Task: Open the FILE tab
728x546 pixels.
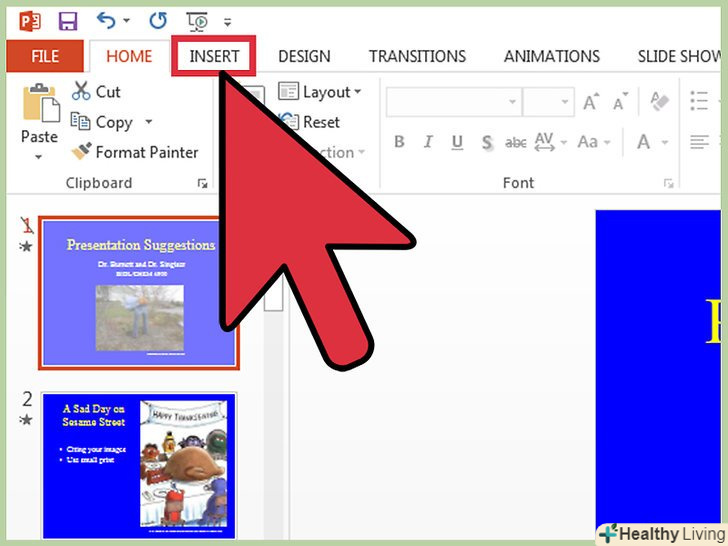Action: coord(45,56)
